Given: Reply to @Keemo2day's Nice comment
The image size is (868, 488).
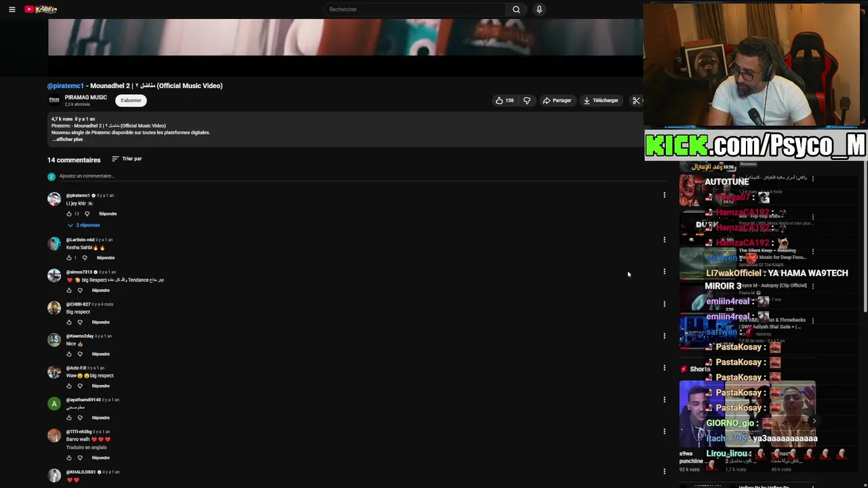Looking at the screenshot, I should pos(100,354).
